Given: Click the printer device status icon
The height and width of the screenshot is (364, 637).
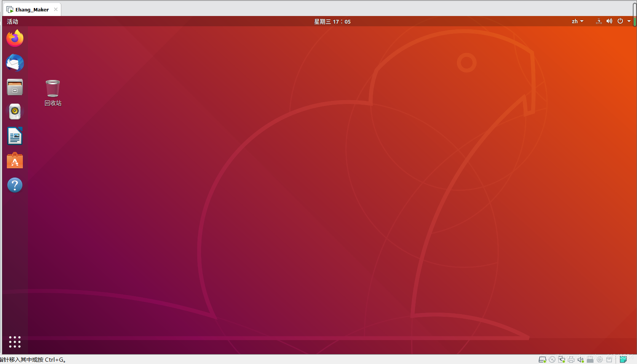Looking at the screenshot, I should tap(571, 359).
